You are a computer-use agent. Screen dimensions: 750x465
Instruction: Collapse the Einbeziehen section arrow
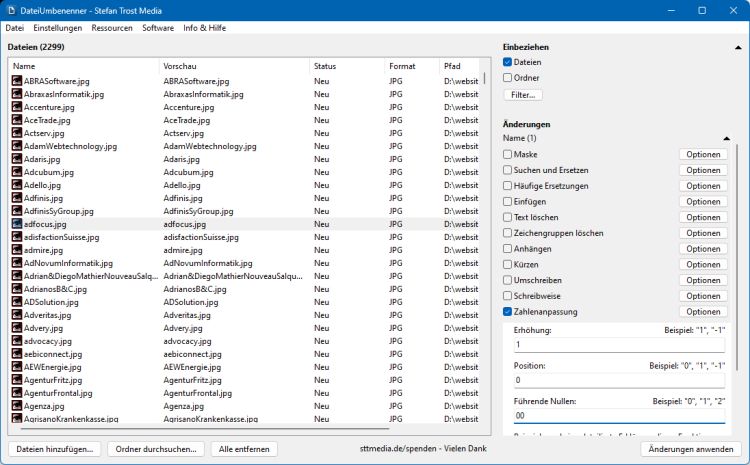coord(738,47)
